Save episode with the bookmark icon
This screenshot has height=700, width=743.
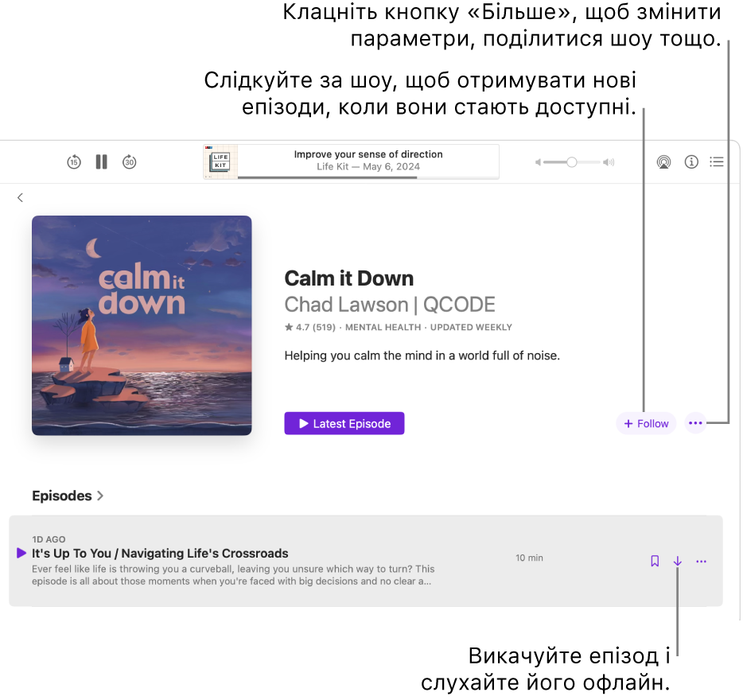coord(655,561)
